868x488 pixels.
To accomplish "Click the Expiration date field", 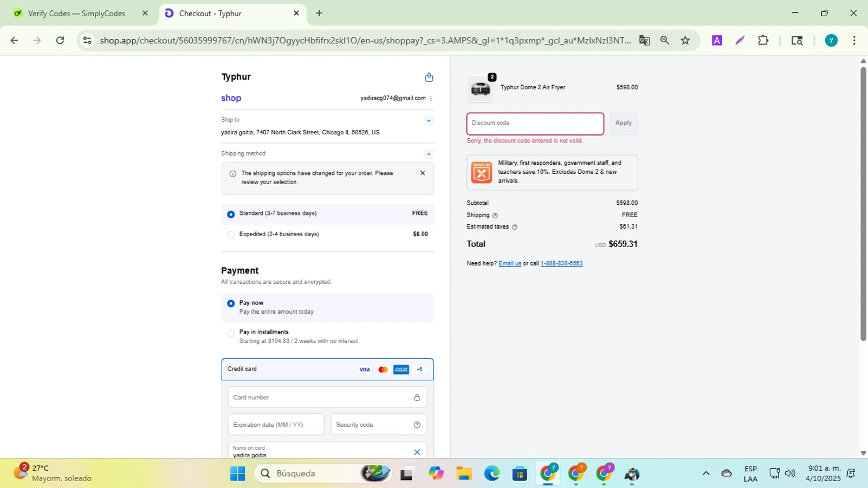I will coord(275,424).
